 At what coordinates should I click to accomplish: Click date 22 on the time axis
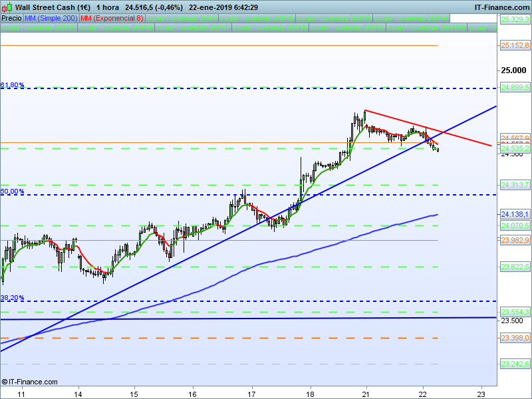pyautogui.click(x=422, y=394)
